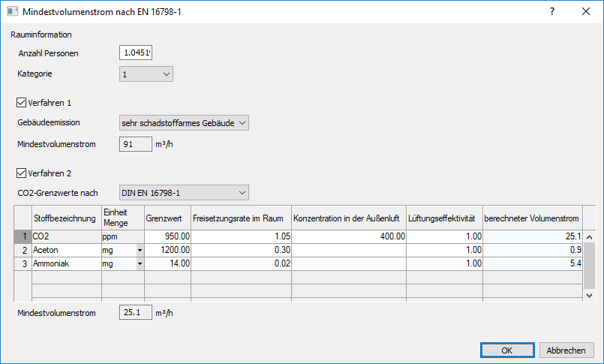
Task: Open the Kategorie dropdown
Action: pyautogui.click(x=146, y=74)
